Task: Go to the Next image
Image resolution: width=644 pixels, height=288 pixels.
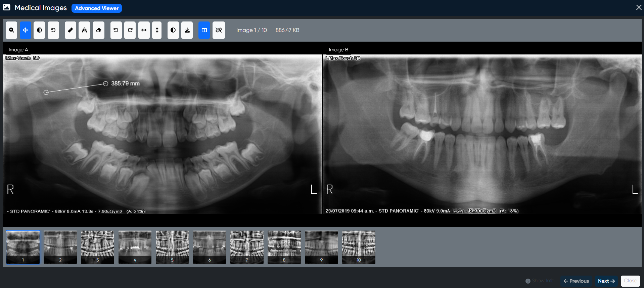Action: 606,281
